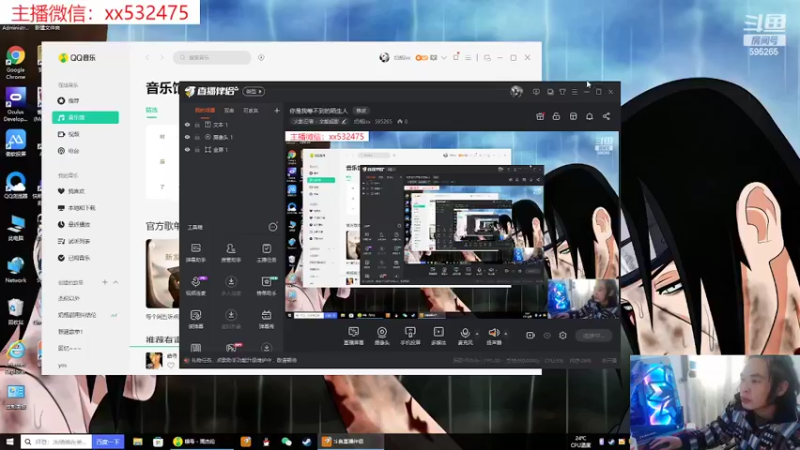This screenshot has height=450, width=800.
Task: Open Windows Start menu
Action: (10, 442)
